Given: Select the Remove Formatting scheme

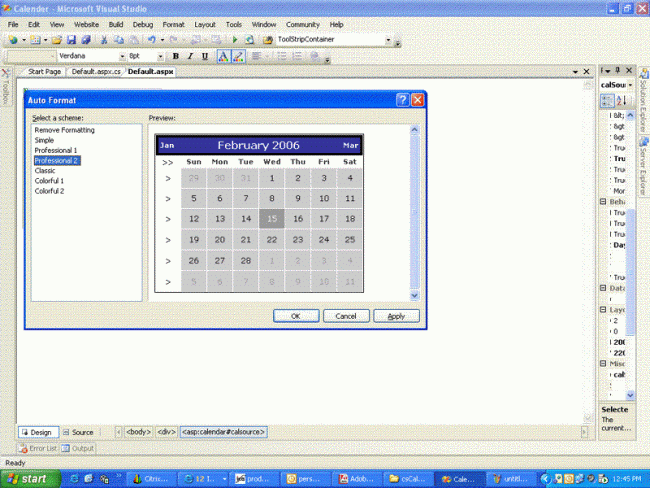Looking at the screenshot, I should click(65, 130).
